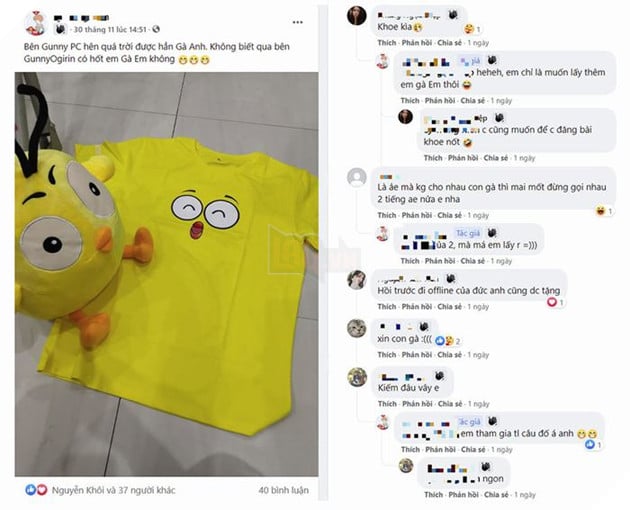630x510 pixels.
Task: Click the laughing reaction on 'Là ae mà kg' comment
Action: click(600, 211)
